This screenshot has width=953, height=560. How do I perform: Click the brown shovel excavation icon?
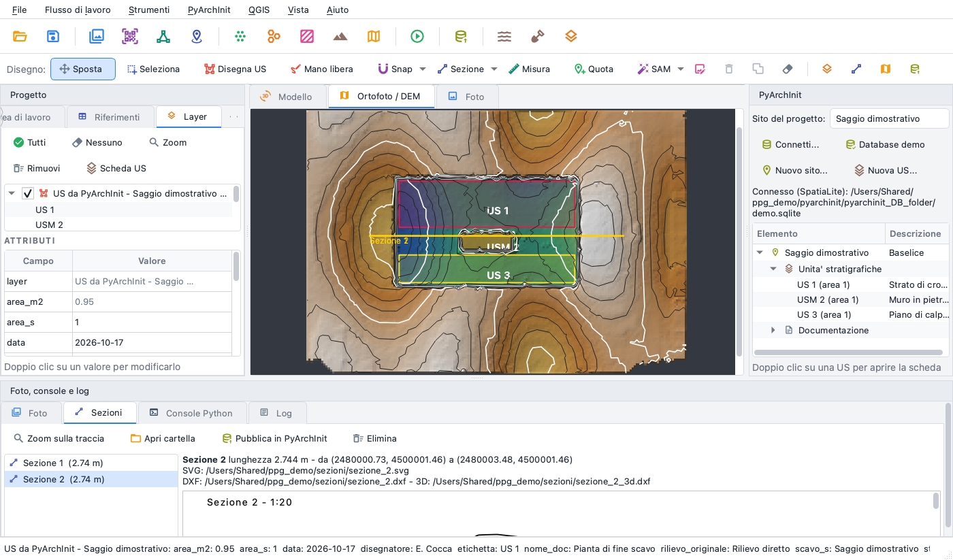538,37
